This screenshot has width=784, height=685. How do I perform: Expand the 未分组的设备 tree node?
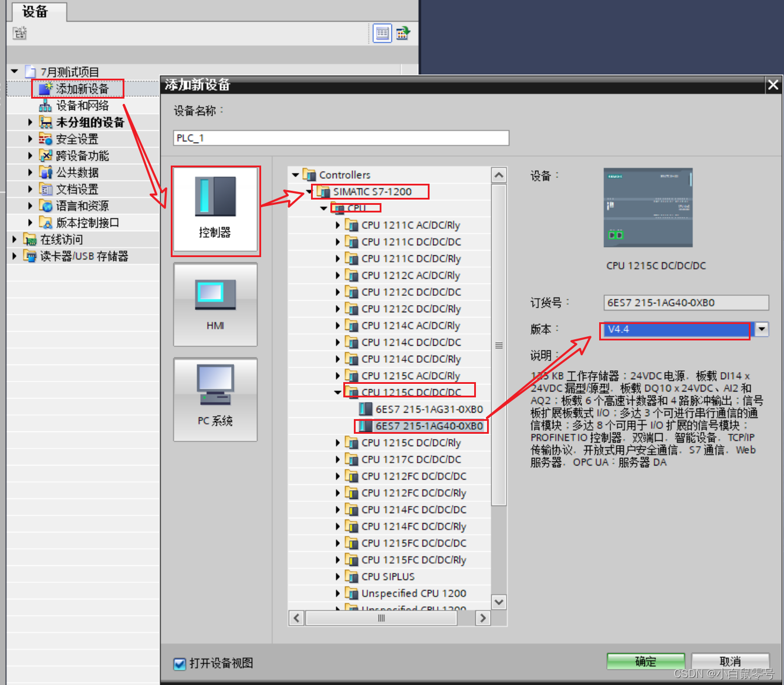pyautogui.click(x=30, y=122)
